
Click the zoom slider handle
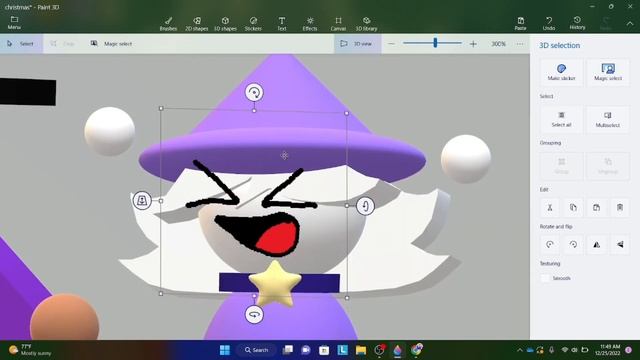(x=435, y=42)
